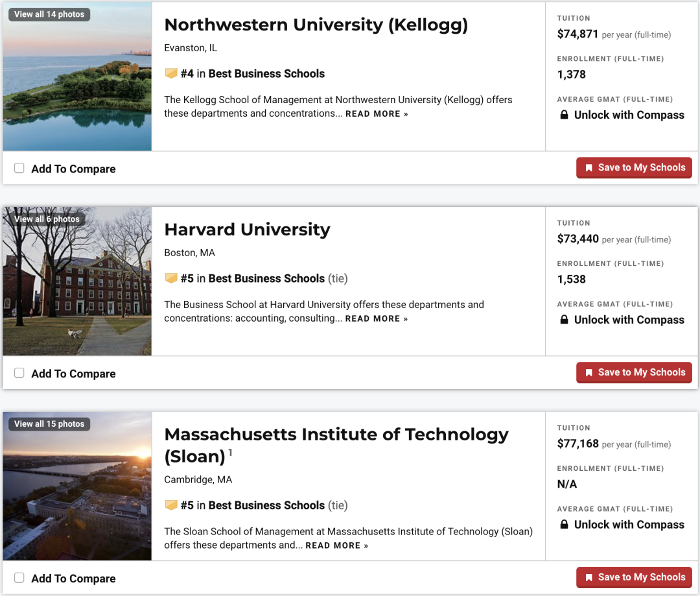
Task: Click the lock icon in Harvard's Average GMAT section
Action: tap(565, 320)
